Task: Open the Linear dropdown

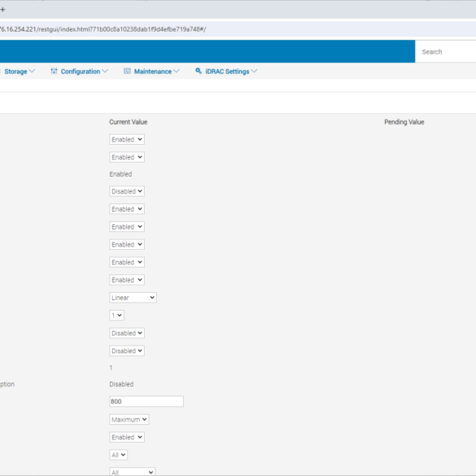Action: pyautogui.click(x=133, y=298)
